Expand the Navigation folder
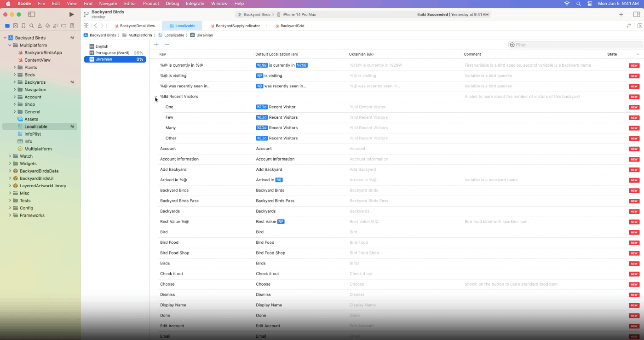The height and width of the screenshot is (340, 644). [x=15, y=89]
